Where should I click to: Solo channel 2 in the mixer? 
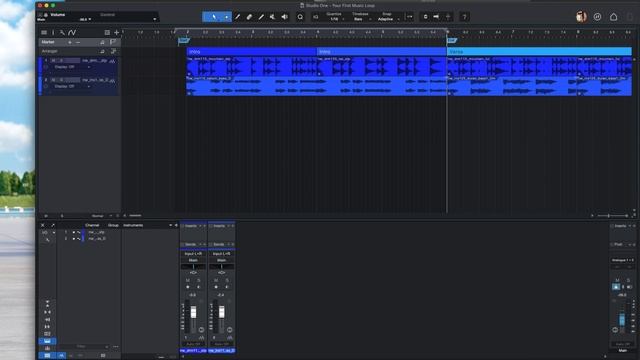[x=227, y=280]
